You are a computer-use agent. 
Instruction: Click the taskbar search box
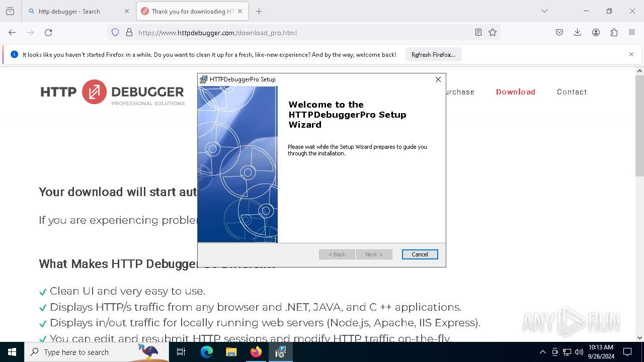(97, 352)
